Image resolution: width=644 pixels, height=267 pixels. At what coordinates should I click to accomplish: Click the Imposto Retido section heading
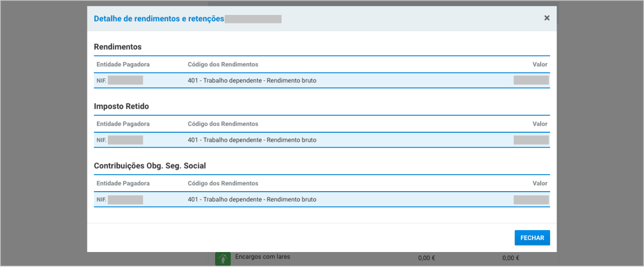(121, 106)
